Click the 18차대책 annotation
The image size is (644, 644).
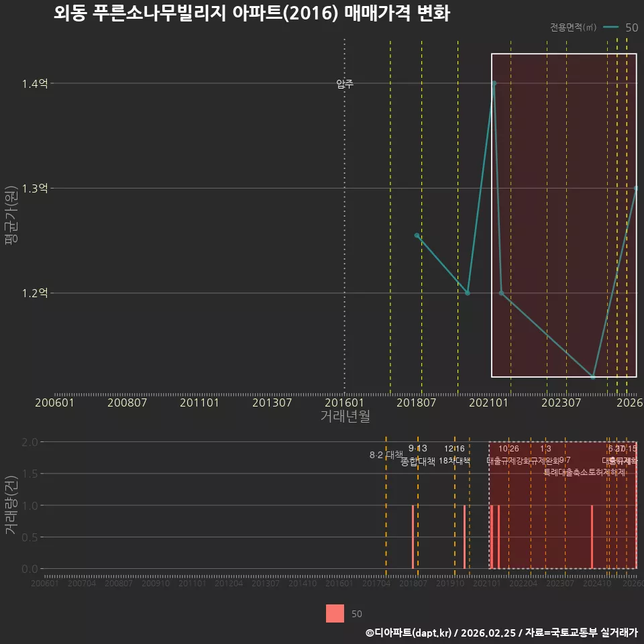point(454,460)
